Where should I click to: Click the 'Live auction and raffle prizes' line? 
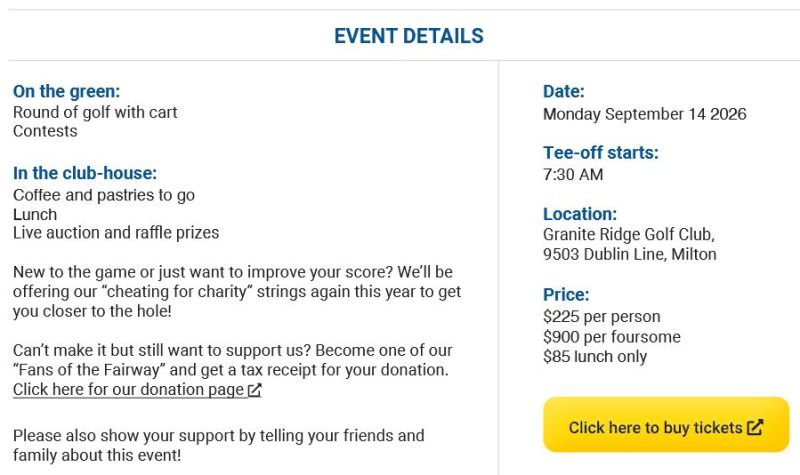point(116,233)
